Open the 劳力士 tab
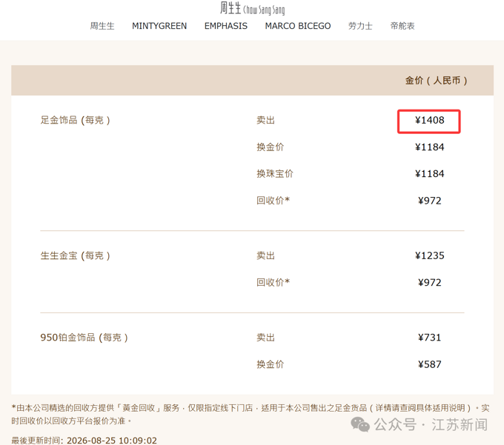Screen dimensions: 504x445 pos(360,26)
